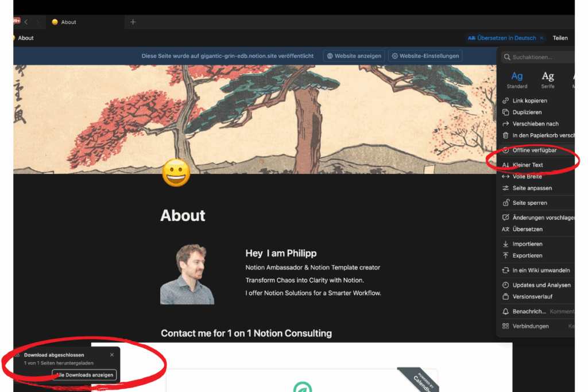Click the grid icon beside Verbindungen

coord(505,326)
